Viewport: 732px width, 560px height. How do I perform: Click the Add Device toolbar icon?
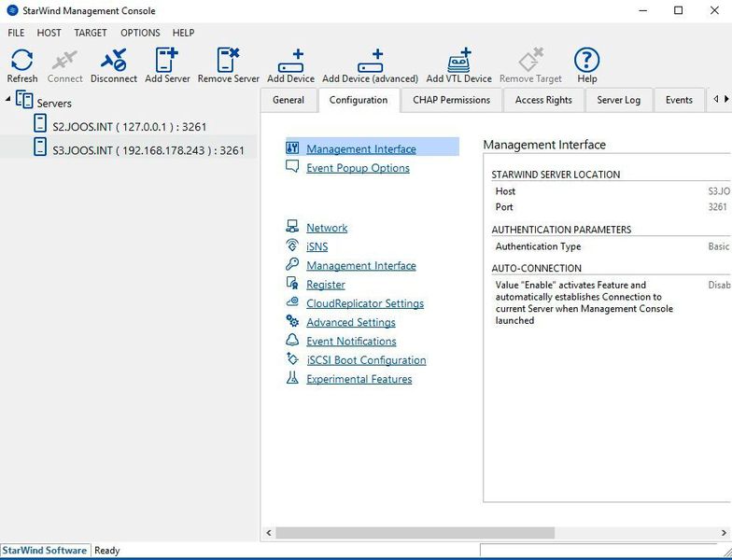click(290, 61)
